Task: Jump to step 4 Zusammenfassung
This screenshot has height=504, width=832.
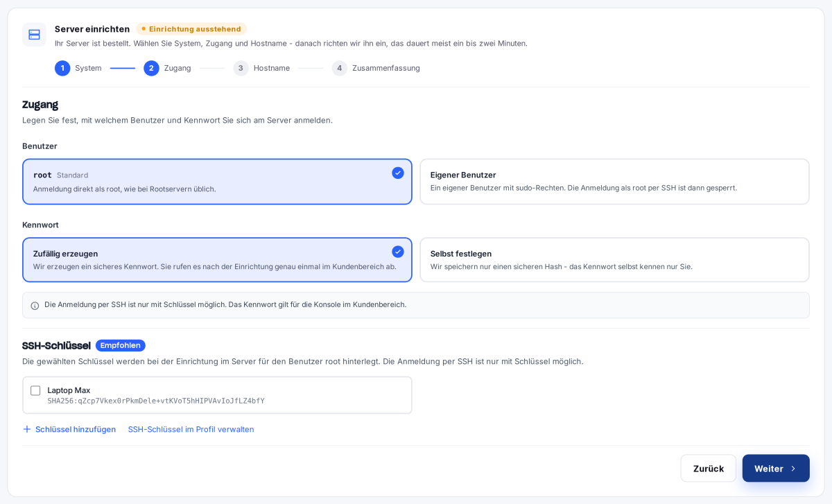Action: click(x=376, y=68)
